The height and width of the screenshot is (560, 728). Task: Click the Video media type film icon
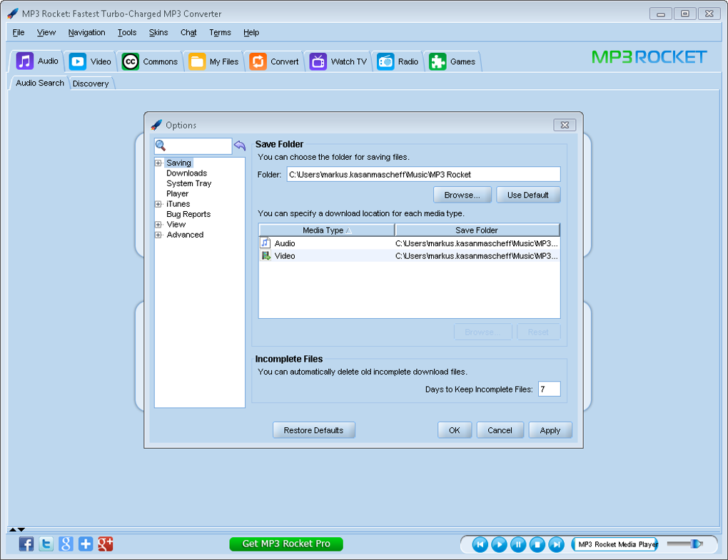pos(266,255)
